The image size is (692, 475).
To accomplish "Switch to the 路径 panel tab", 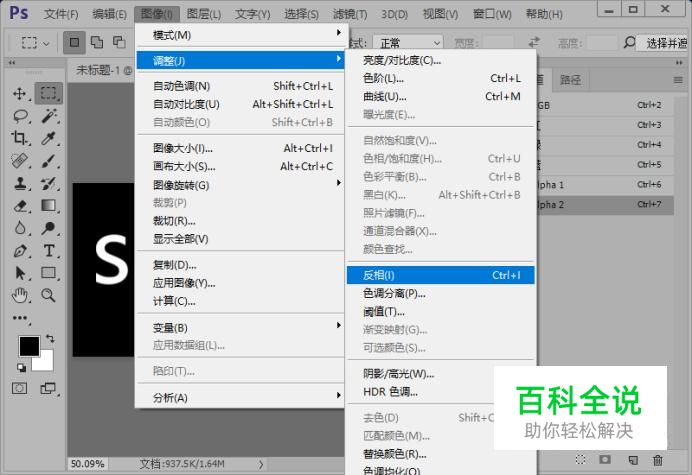I will coord(570,80).
